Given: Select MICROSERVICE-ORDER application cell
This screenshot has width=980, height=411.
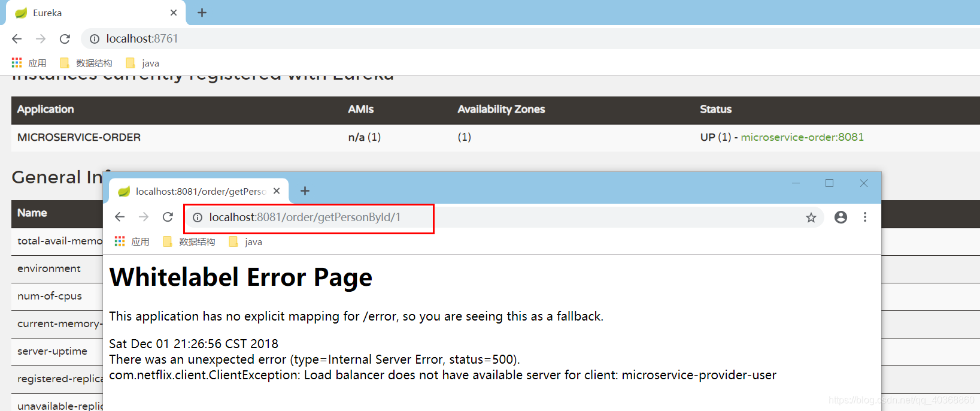Looking at the screenshot, I should point(79,137).
